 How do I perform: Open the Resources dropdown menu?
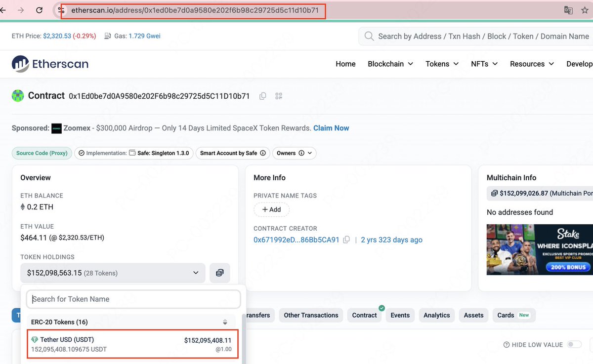[532, 64]
